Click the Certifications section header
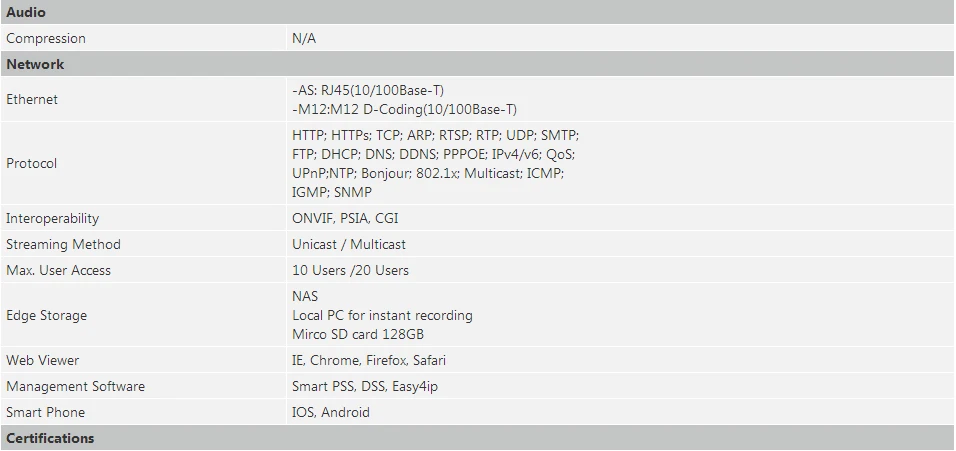The height and width of the screenshot is (451, 956). tap(477, 438)
